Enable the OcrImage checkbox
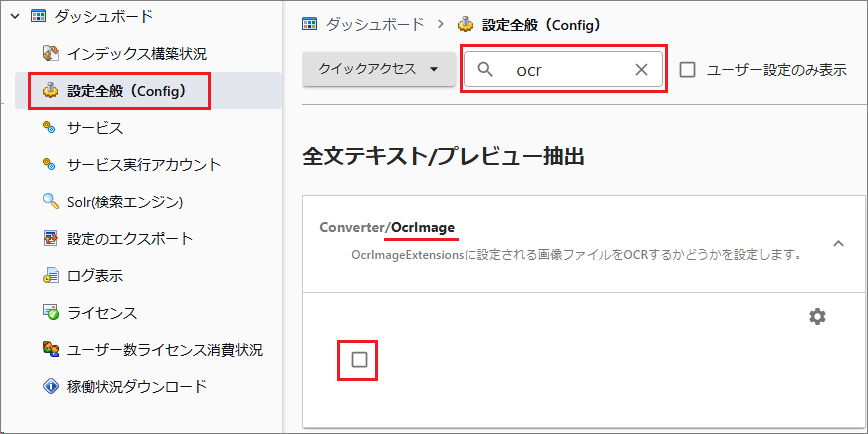Screen dimensions: 868x434 [359, 359]
